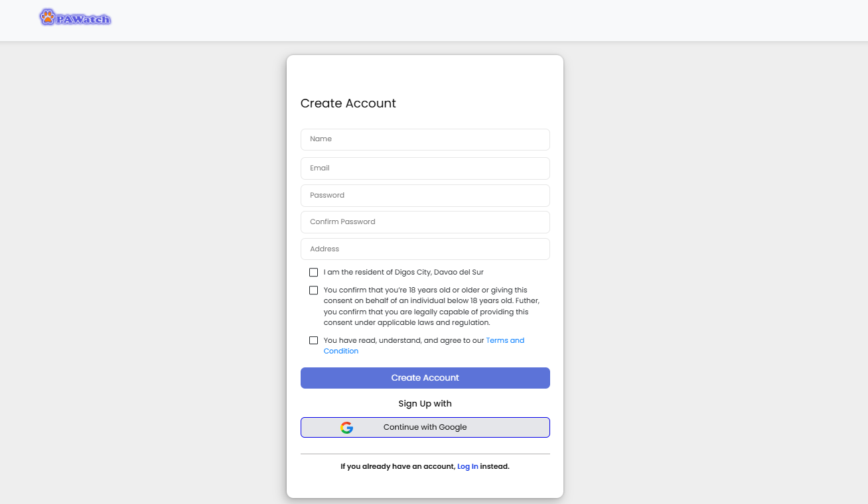Check the Digos City resident checkbox
Viewport: 868px width, 504px height.
(x=313, y=273)
